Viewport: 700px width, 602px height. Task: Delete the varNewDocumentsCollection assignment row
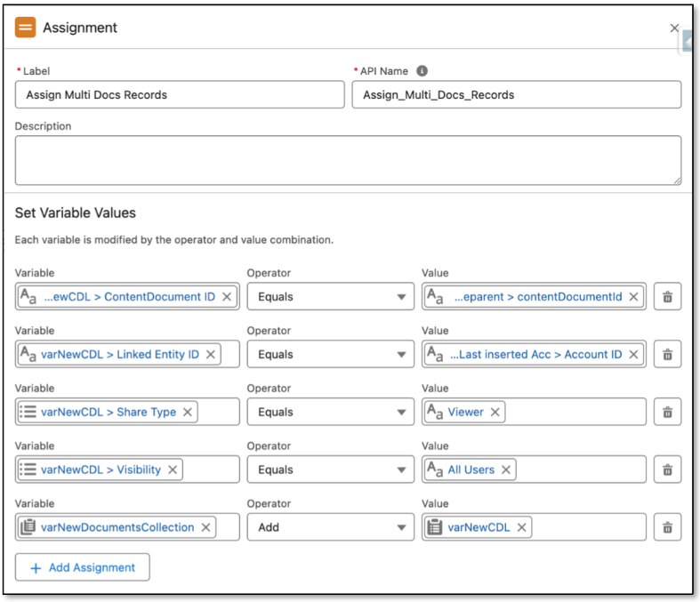[667, 527]
